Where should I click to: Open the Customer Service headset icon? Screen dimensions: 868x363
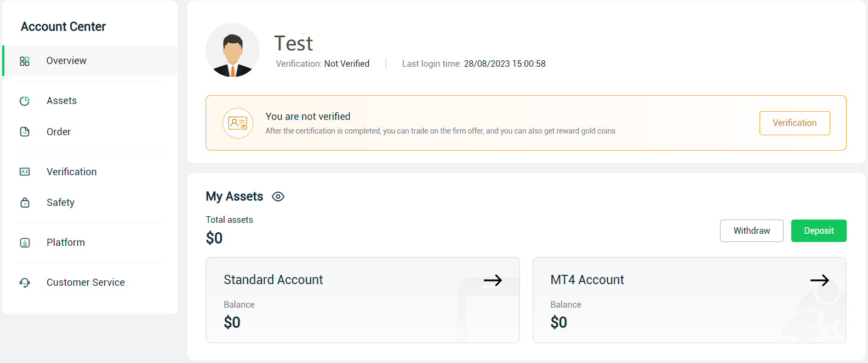25,282
